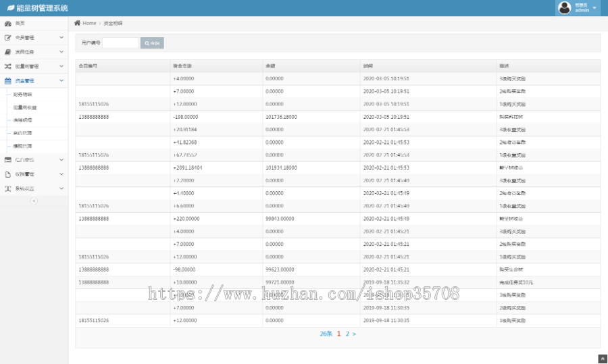
Task: Click the calendar icon for 资金管理
Action: [x=7, y=80]
